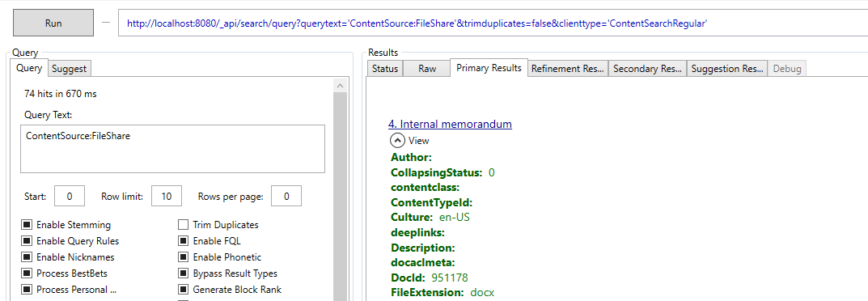868x301 pixels.
Task: Click the DocId value 951178
Action: coord(450,278)
